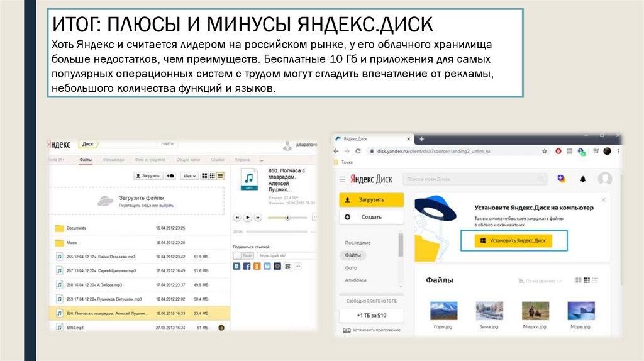Screen dimensions: 644x361
Task: Open the Последние section in the sidebar
Action: [x=357, y=242]
